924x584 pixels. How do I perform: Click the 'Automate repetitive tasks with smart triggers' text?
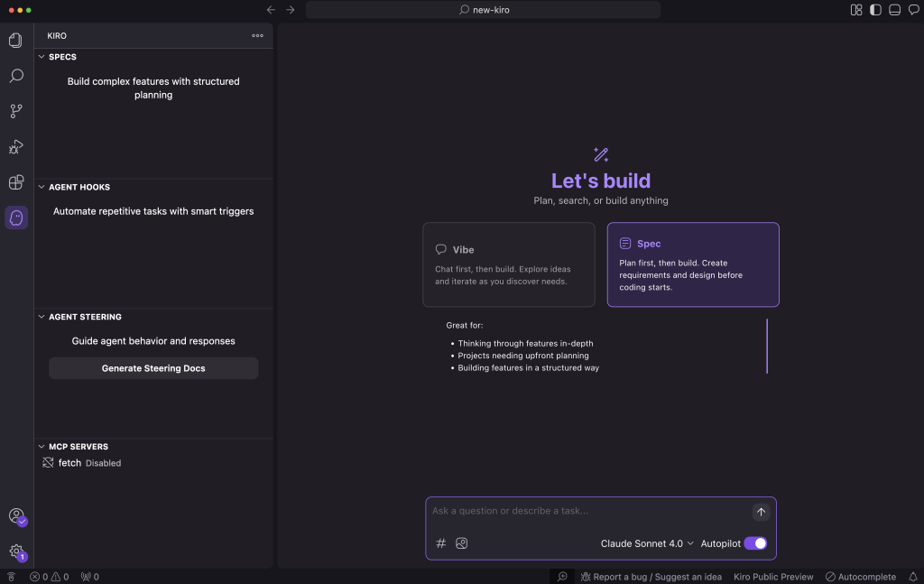coord(153,211)
